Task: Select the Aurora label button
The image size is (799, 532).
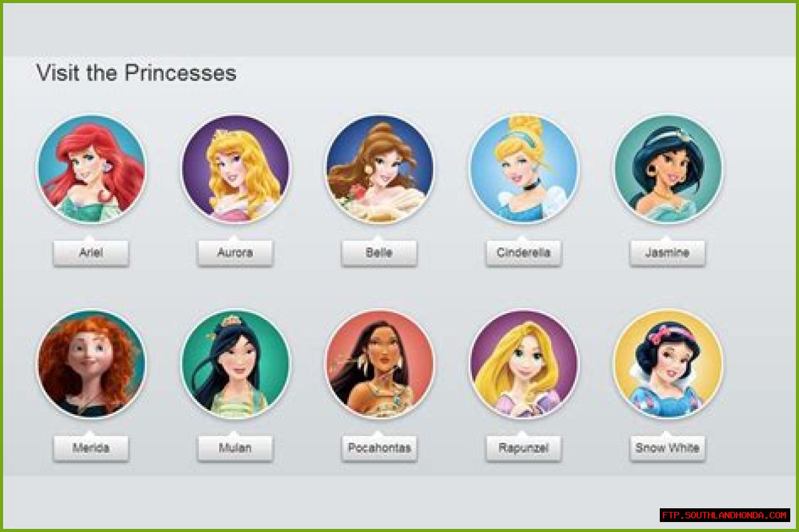Action: click(235, 253)
